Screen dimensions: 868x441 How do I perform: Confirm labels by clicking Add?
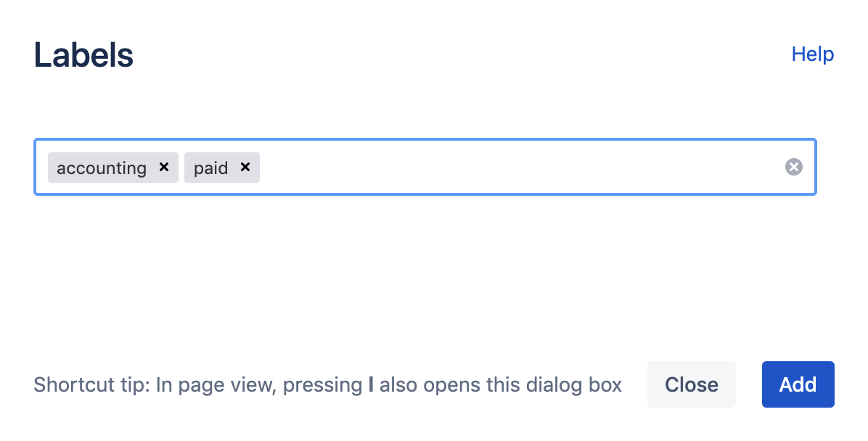798,384
